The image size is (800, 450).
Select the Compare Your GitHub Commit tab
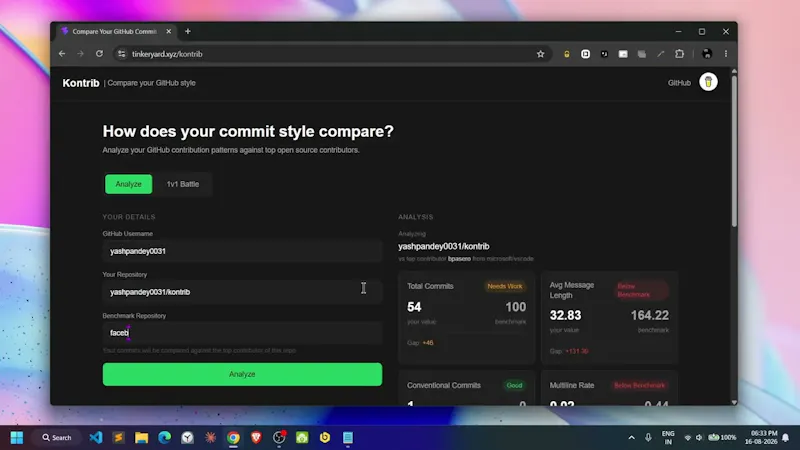[114, 31]
